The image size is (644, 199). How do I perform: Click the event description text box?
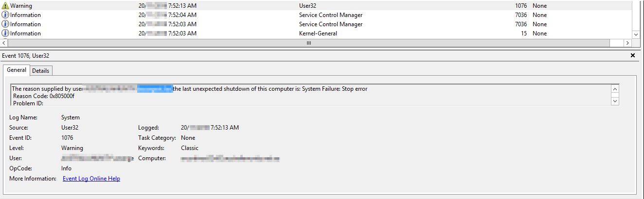(x=311, y=95)
